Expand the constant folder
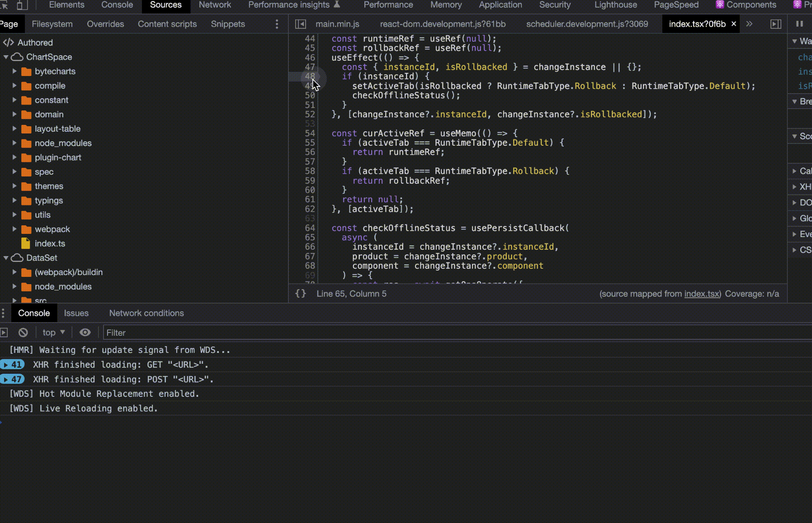 [x=14, y=100]
